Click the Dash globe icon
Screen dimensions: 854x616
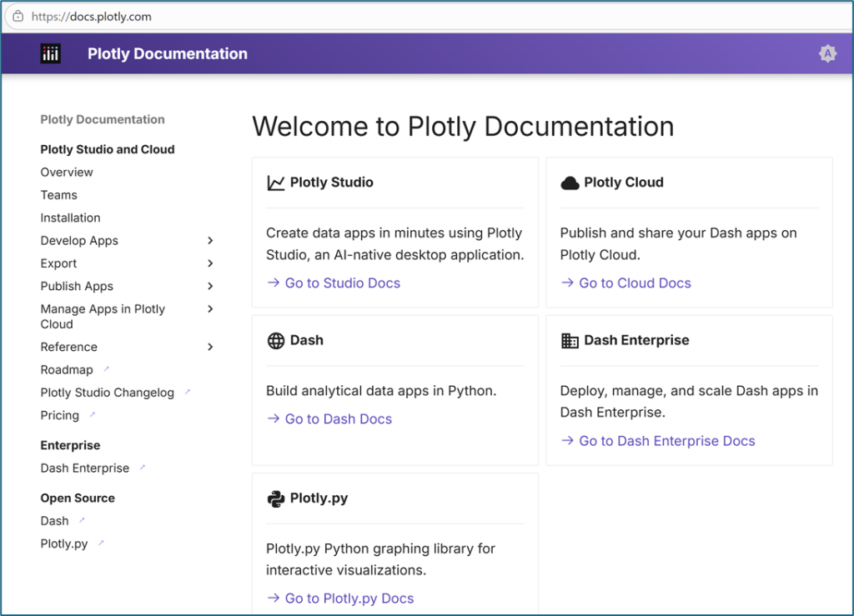point(275,340)
